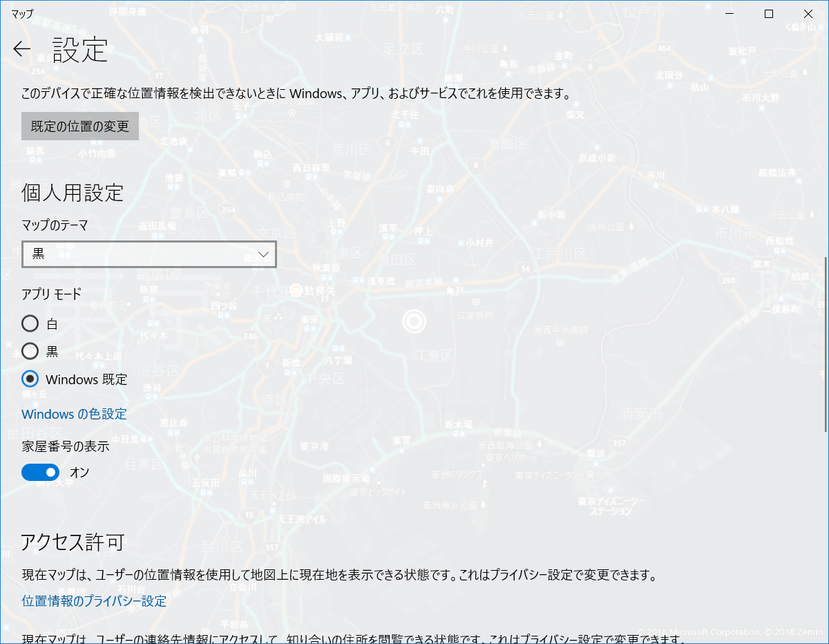Click the back arrow next to 設定
Image resolution: width=829 pixels, height=644 pixels.
21,49
